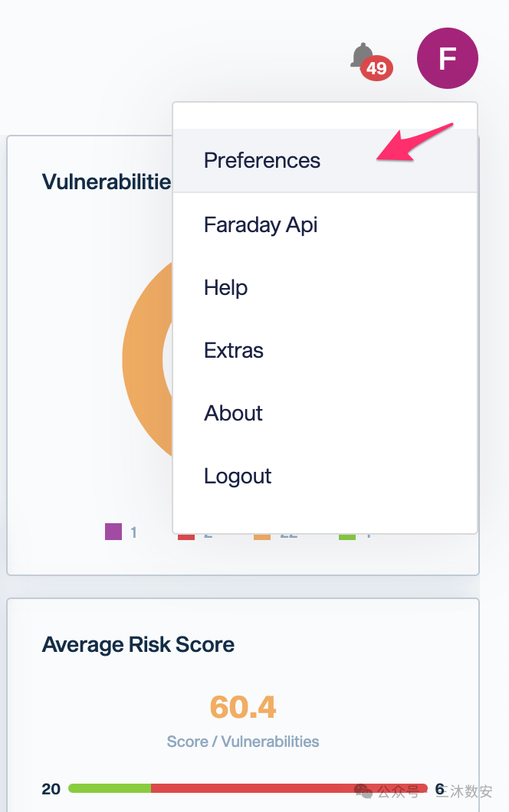The image size is (509, 812).
Task: Select the Faraday Api menu entry
Action: click(261, 224)
